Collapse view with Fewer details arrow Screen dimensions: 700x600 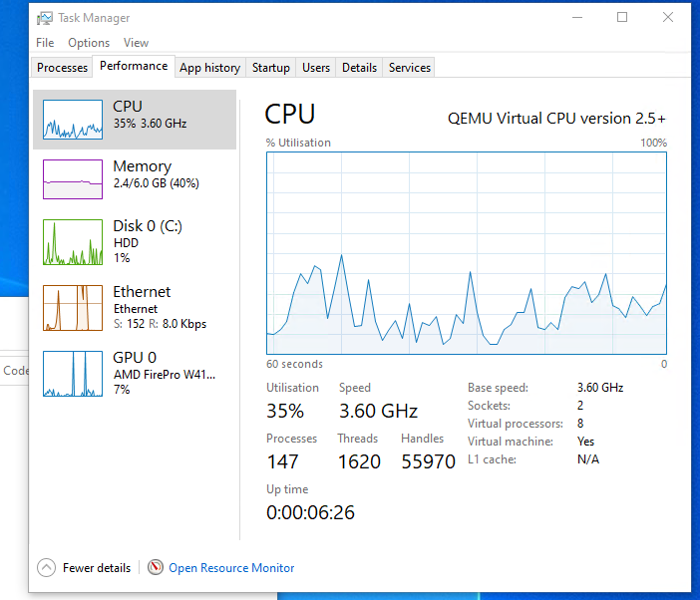coord(47,567)
